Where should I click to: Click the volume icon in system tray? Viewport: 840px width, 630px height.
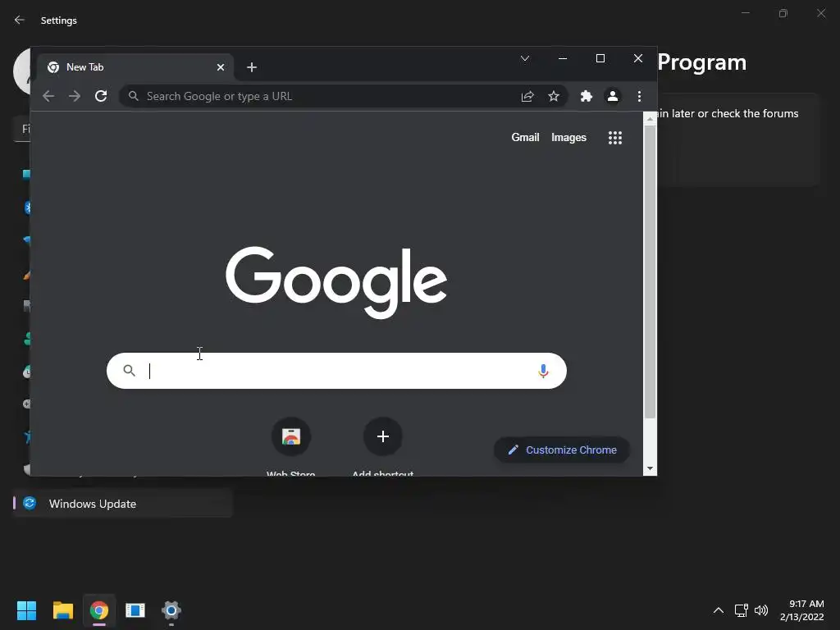pos(761,610)
